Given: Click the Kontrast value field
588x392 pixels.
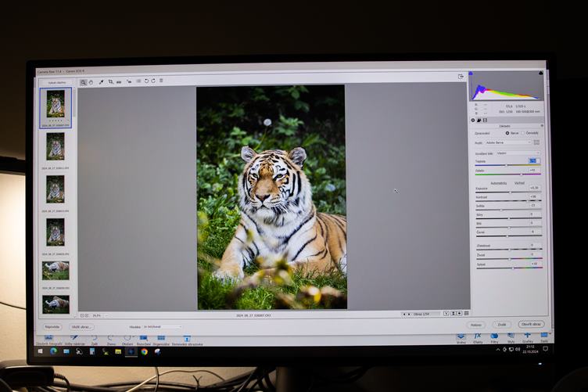Looking at the screenshot, I should 534,196.
